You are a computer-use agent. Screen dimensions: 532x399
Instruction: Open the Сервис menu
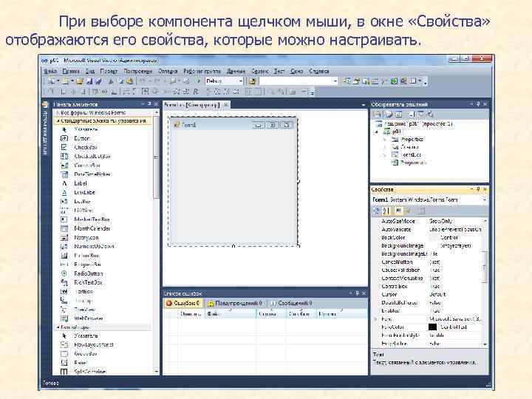point(260,71)
